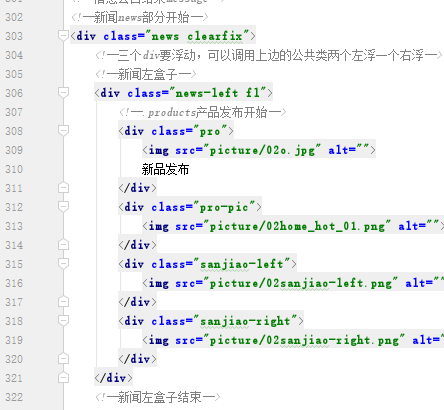Viewport: 444px width, 410px height.
Task: Collapse the sanjiao-right div fold on line 318
Action: pyautogui.click(x=63, y=320)
